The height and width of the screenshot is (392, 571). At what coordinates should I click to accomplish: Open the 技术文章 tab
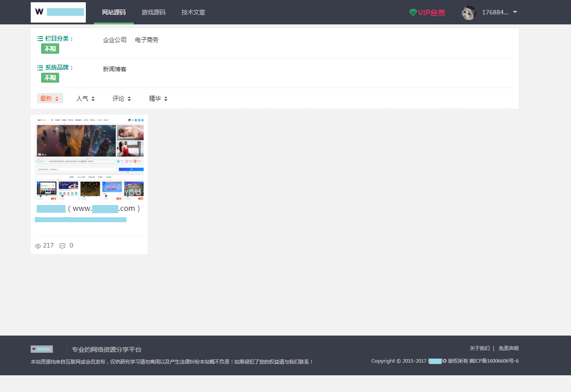[x=193, y=12]
